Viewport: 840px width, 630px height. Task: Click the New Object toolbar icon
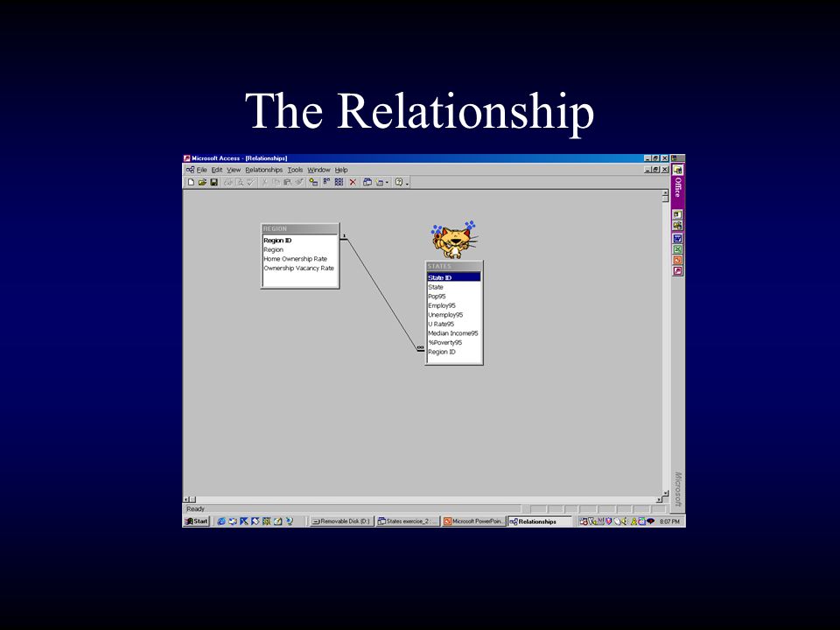click(x=379, y=183)
